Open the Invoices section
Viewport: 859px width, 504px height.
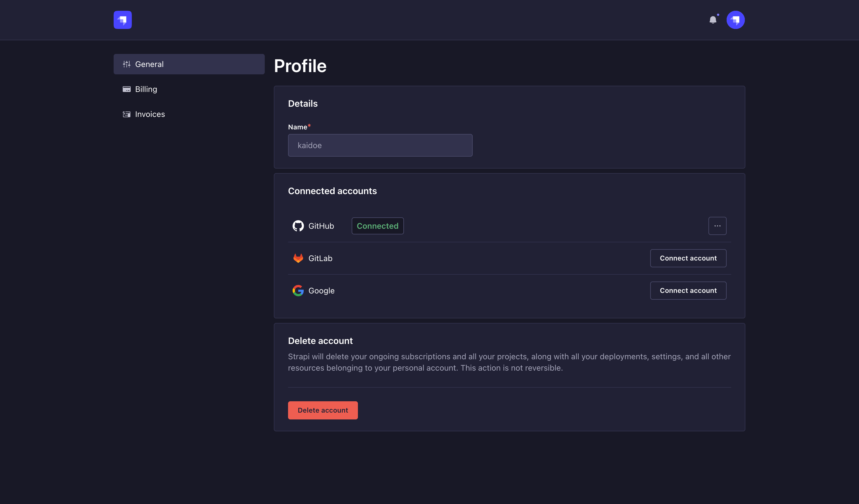pos(150,114)
